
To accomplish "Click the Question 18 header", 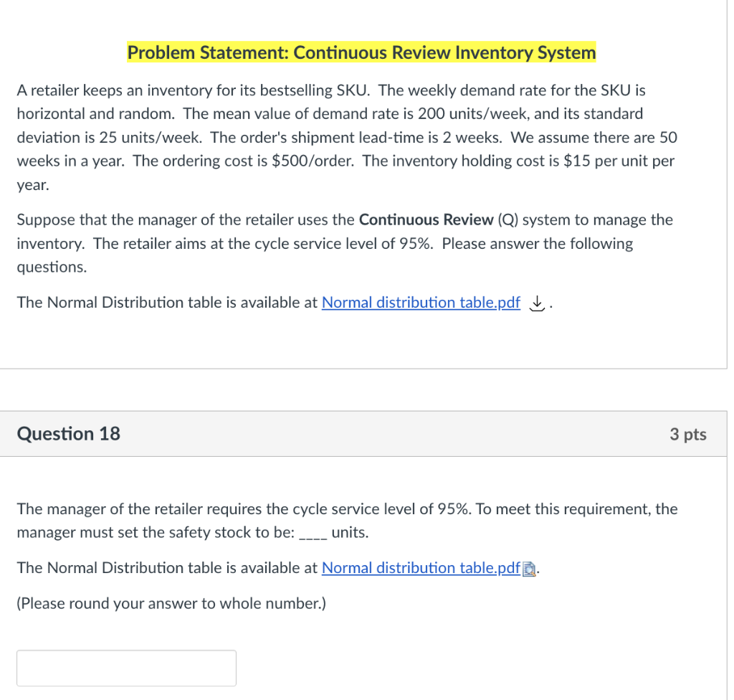I will (x=68, y=433).
